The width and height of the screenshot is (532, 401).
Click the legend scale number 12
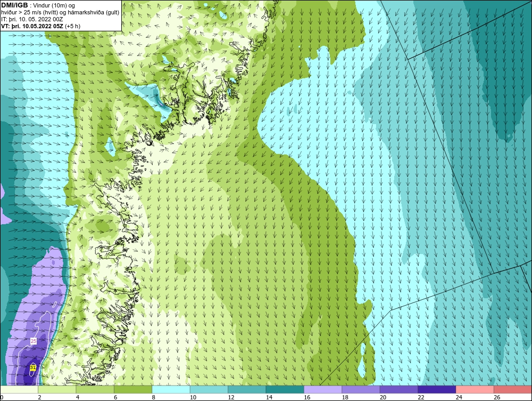231,397
